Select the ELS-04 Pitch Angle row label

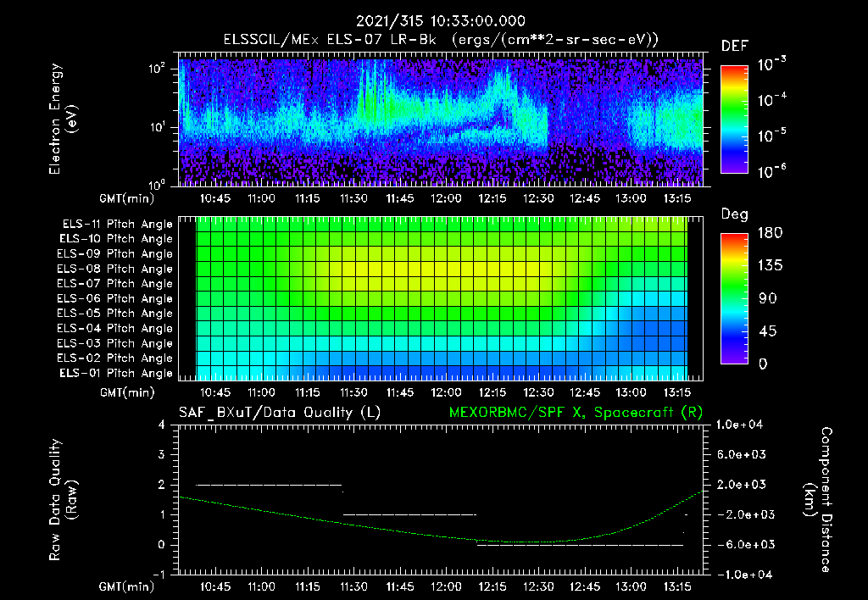point(114,329)
